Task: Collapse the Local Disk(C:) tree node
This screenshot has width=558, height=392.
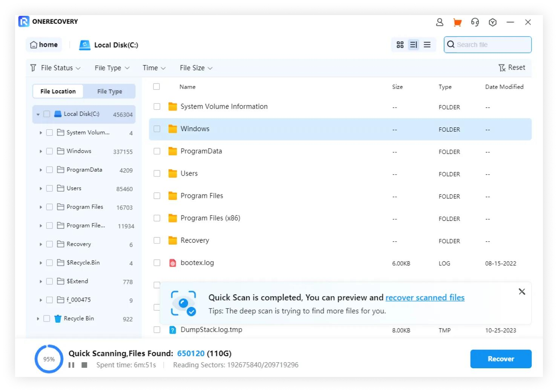Action: (x=38, y=114)
